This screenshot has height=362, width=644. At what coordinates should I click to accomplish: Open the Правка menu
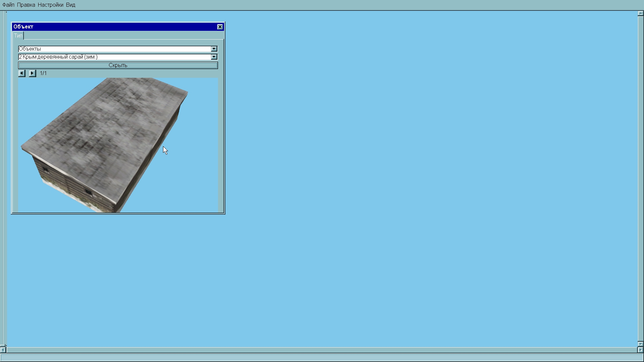point(26,5)
